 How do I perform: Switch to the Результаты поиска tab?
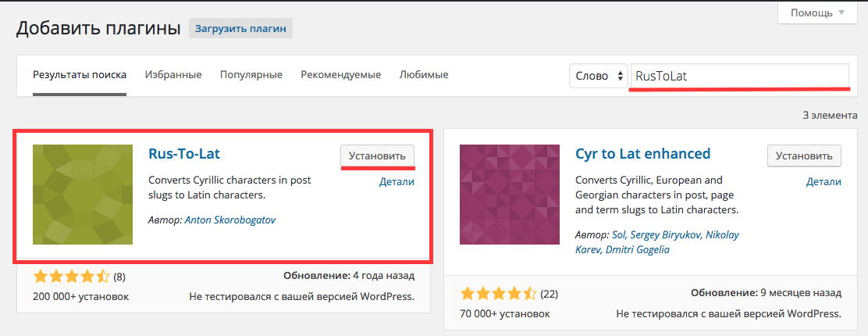pos(80,75)
